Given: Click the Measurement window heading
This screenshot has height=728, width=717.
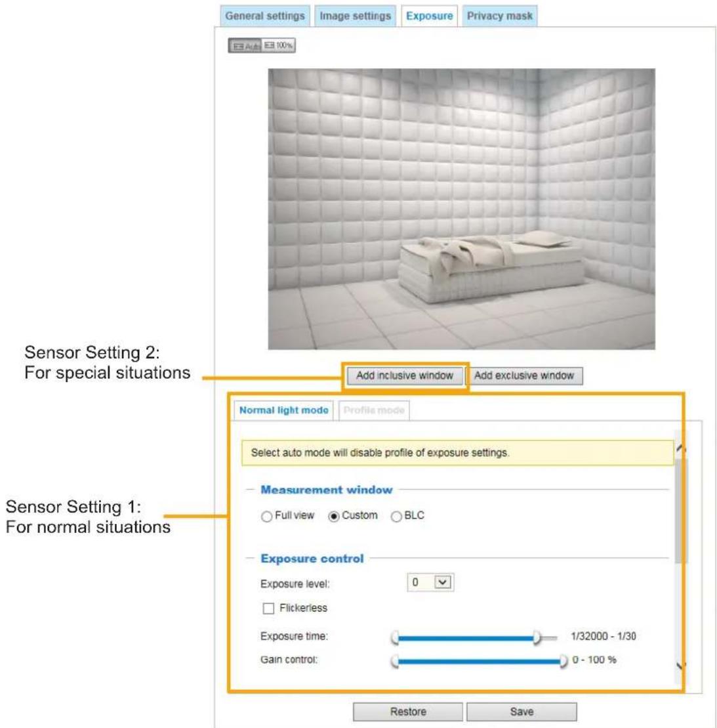Looking at the screenshot, I should 326,490.
